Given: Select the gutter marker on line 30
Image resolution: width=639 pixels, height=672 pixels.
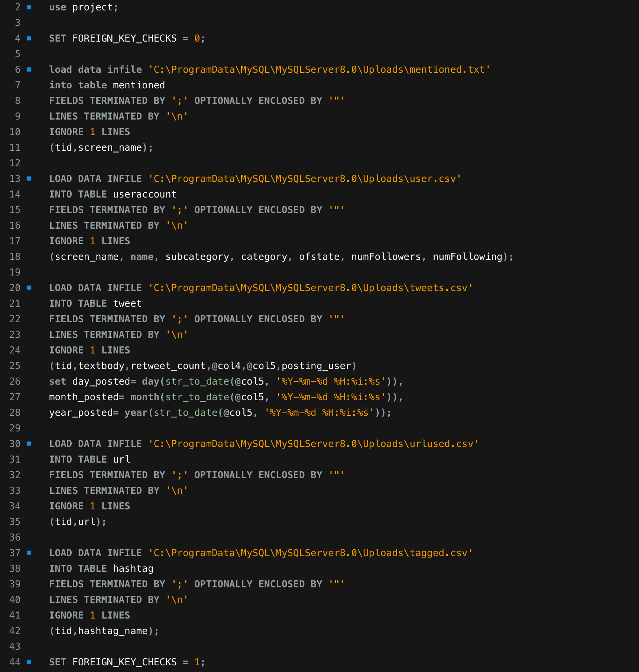Looking at the screenshot, I should tap(29, 444).
